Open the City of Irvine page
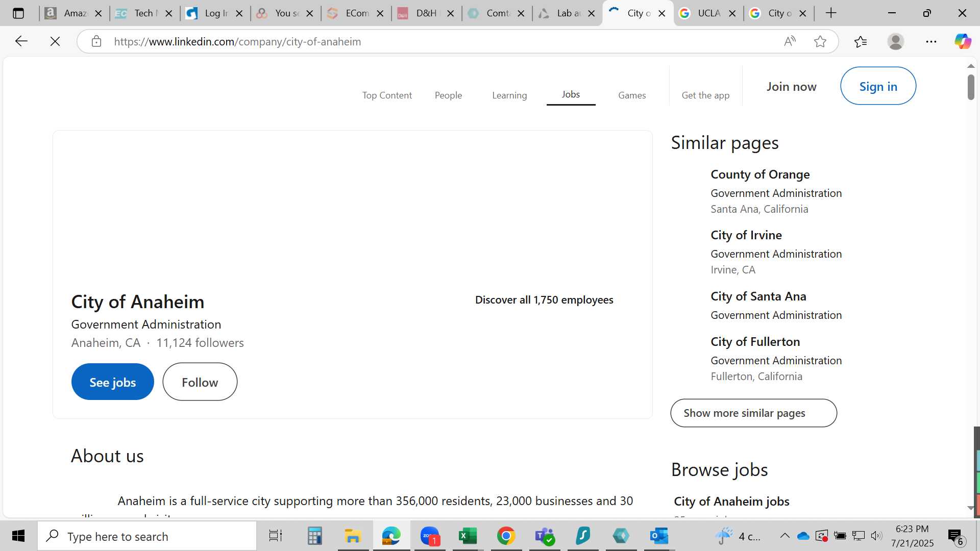Screen dimensions: 980x551 [x=746, y=235]
